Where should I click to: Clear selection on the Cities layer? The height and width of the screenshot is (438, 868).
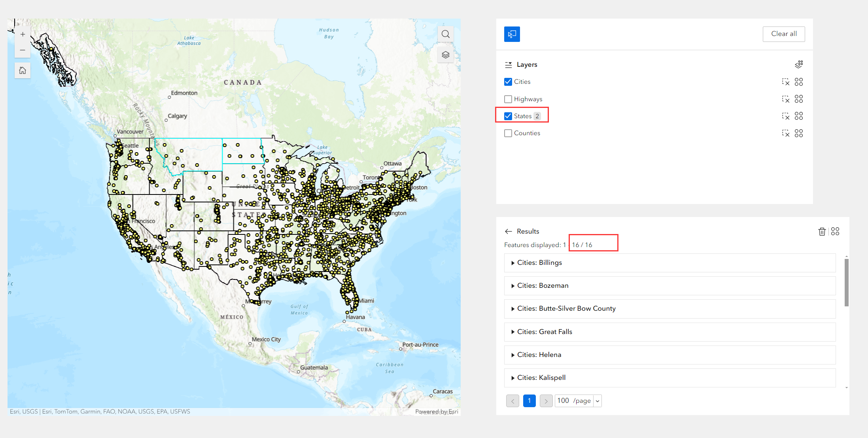click(787, 82)
